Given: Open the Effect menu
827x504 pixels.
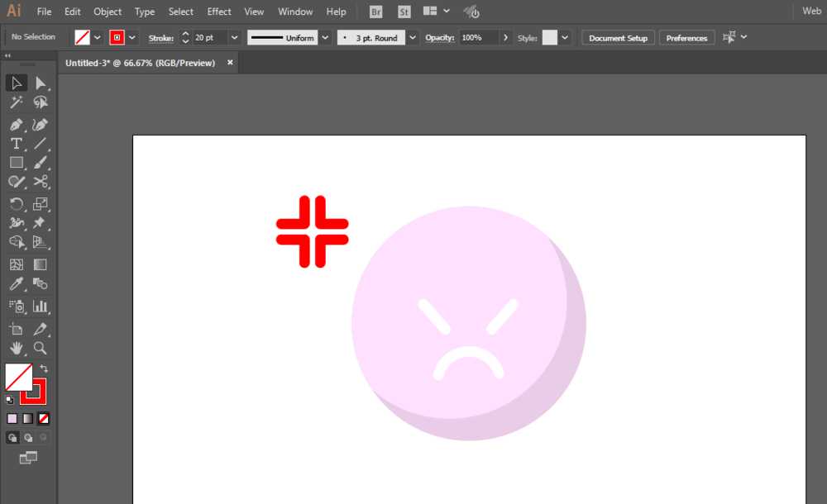Looking at the screenshot, I should coord(219,11).
